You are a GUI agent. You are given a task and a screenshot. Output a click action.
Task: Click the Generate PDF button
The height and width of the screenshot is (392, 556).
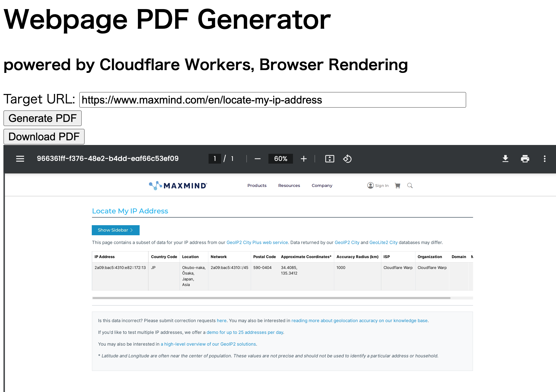42,118
